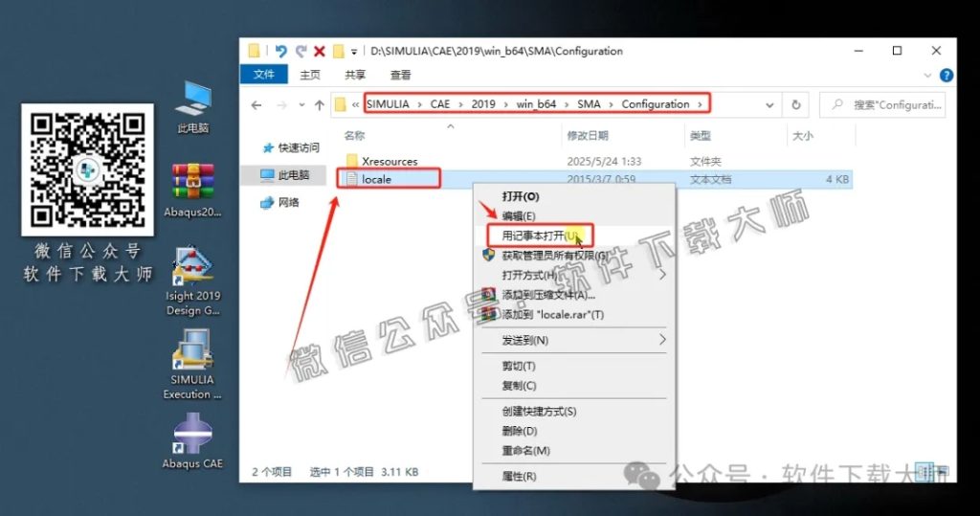
Task: Open recent locations dropdown arrow
Action: tap(301, 105)
